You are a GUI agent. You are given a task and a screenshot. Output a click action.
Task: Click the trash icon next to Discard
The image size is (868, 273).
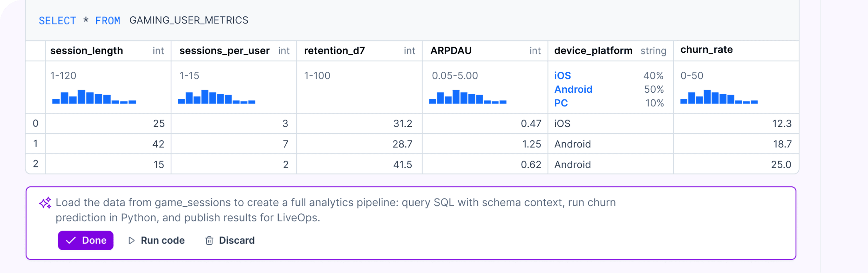point(210,240)
